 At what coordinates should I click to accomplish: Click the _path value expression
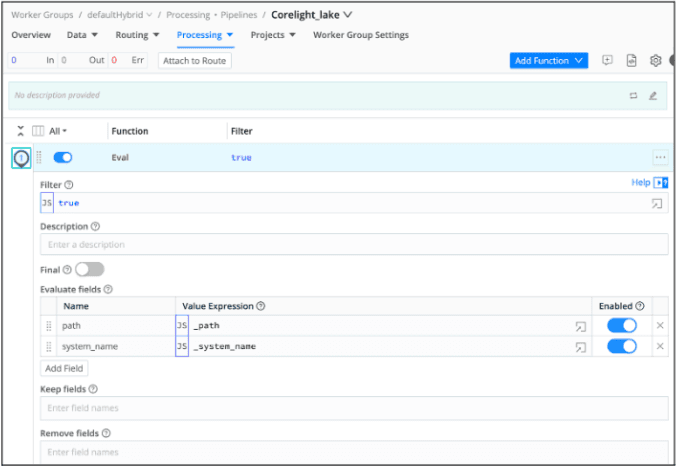coord(207,326)
